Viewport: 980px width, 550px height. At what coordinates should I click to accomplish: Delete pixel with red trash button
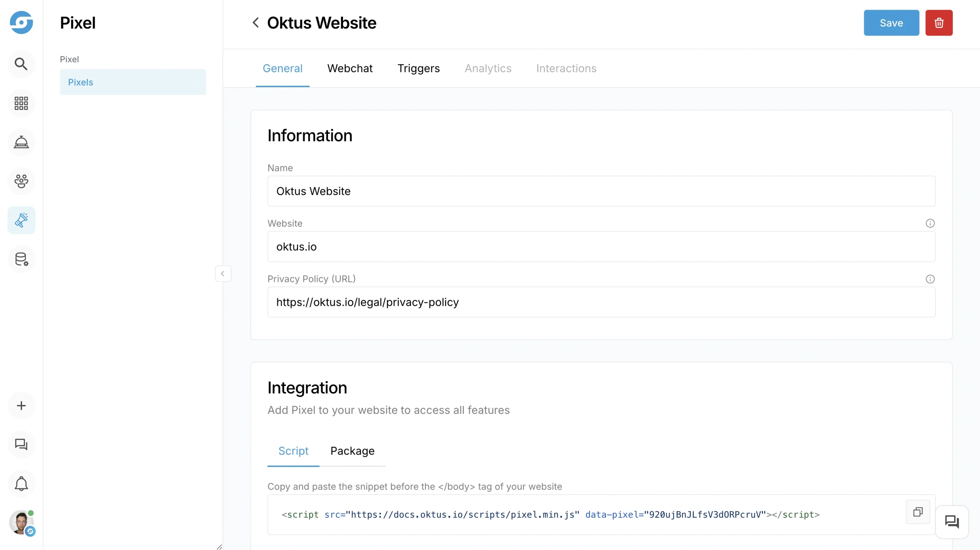click(x=939, y=23)
